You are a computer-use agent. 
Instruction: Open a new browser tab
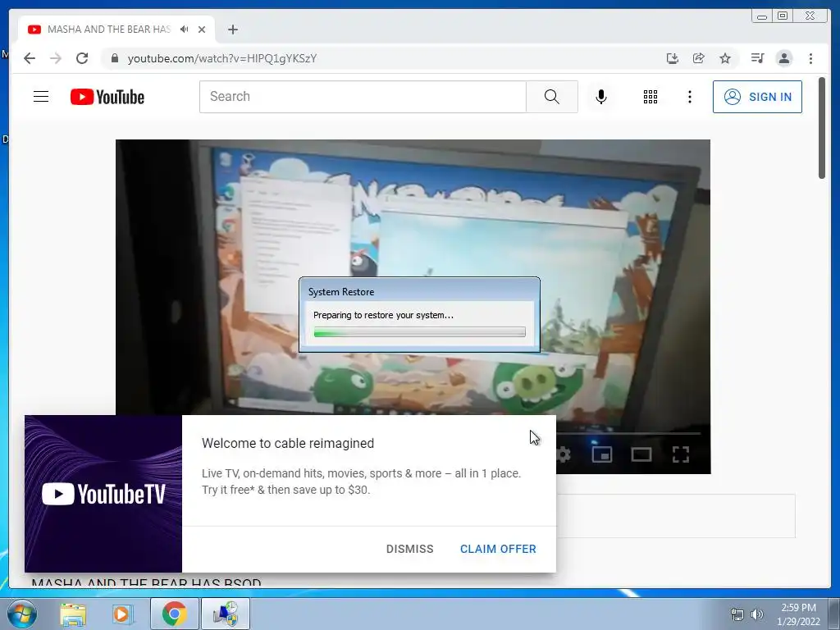click(x=232, y=30)
